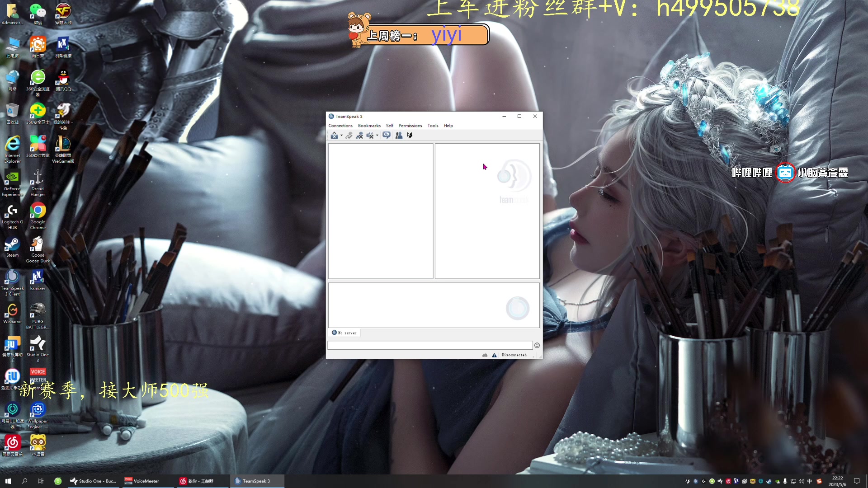The height and width of the screenshot is (488, 868).
Task: Open the NetEase Cloud Music desktop shortcut
Action: [x=13, y=446]
